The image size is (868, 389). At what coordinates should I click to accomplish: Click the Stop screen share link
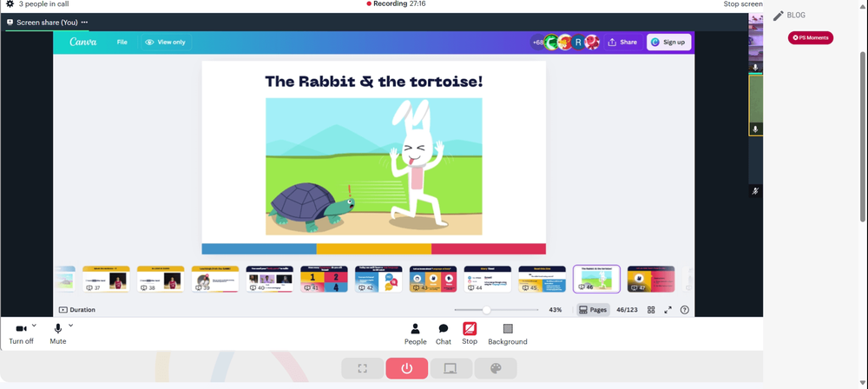[743, 3]
